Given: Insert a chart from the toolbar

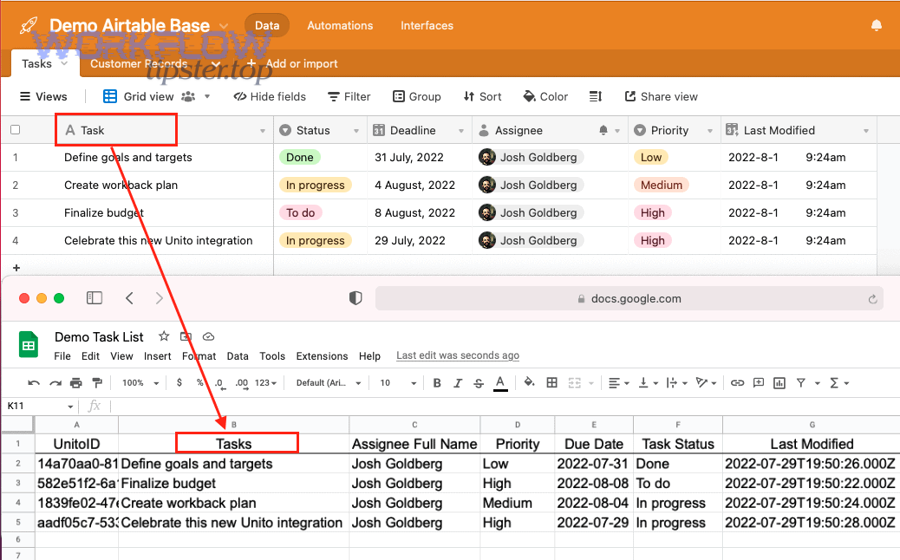Looking at the screenshot, I should 779,383.
